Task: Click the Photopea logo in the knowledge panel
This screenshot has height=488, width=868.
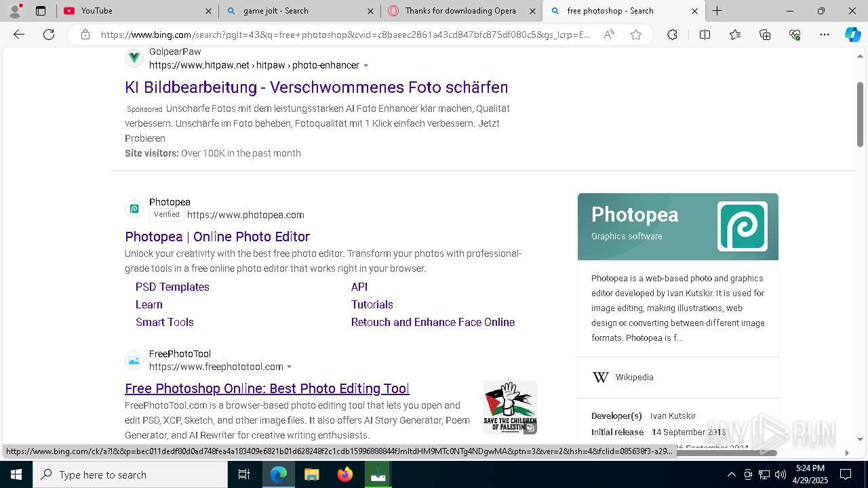Action: click(x=743, y=226)
